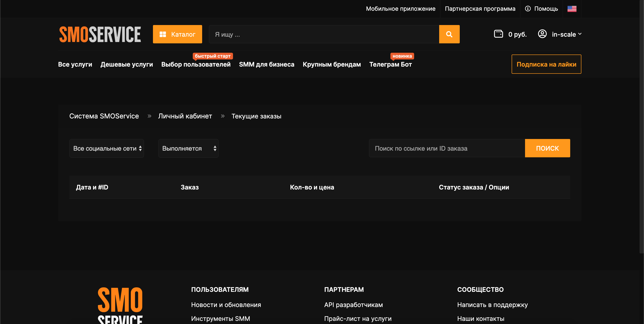Image resolution: width=644 pixels, height=324 pixels.
Task: Open Инструменты SMM footer link
Action: pyautogui.click(x=220, y=319)
